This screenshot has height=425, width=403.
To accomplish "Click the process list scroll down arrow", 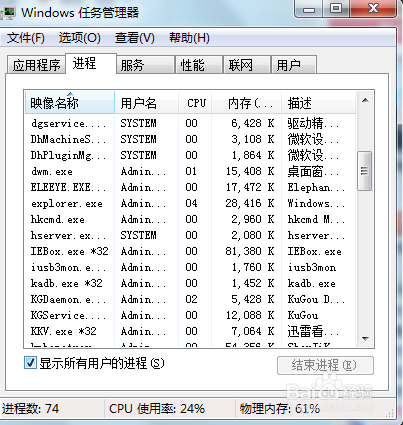I will tap(365, 339).
